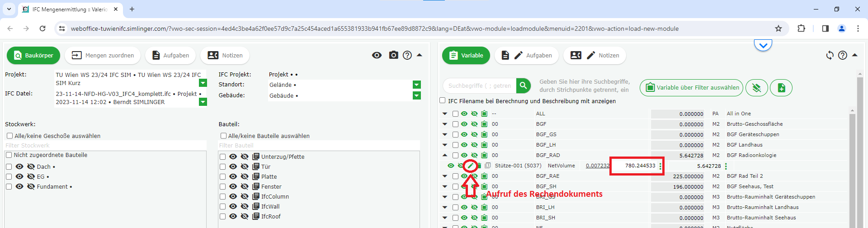
Task: Click the add new file icon button
Action: [781, 88]
